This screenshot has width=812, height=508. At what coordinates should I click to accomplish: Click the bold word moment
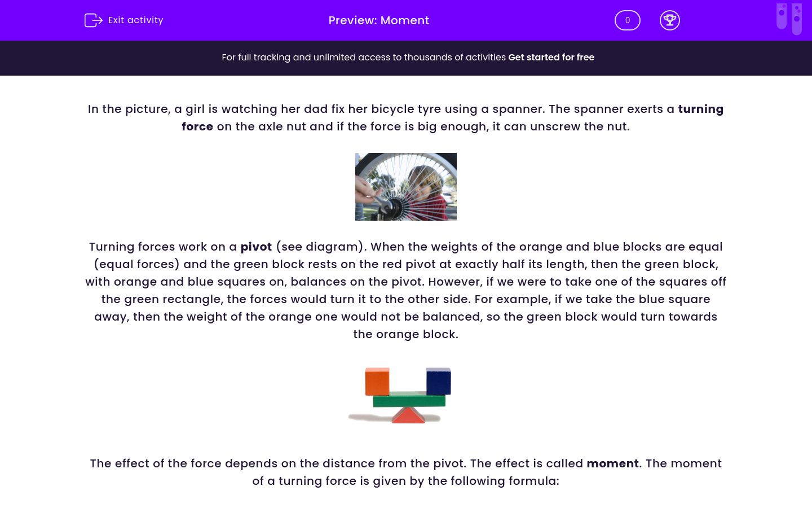point(612,463)
